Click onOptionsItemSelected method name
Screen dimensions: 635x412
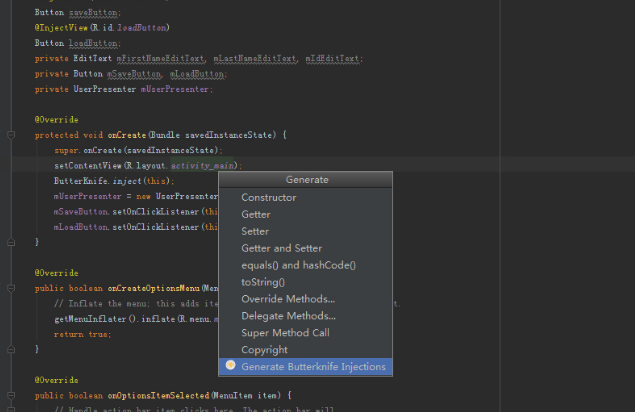point(159,395)
